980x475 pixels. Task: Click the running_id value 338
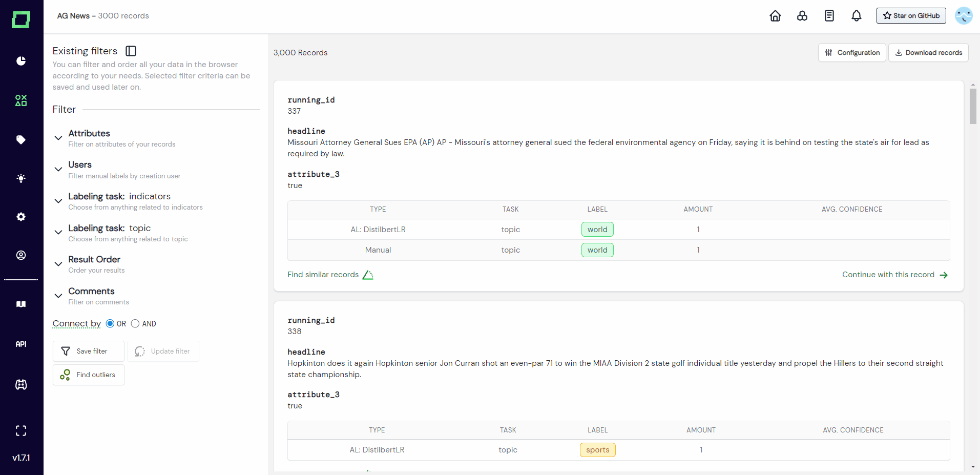(x=295, y=332)
